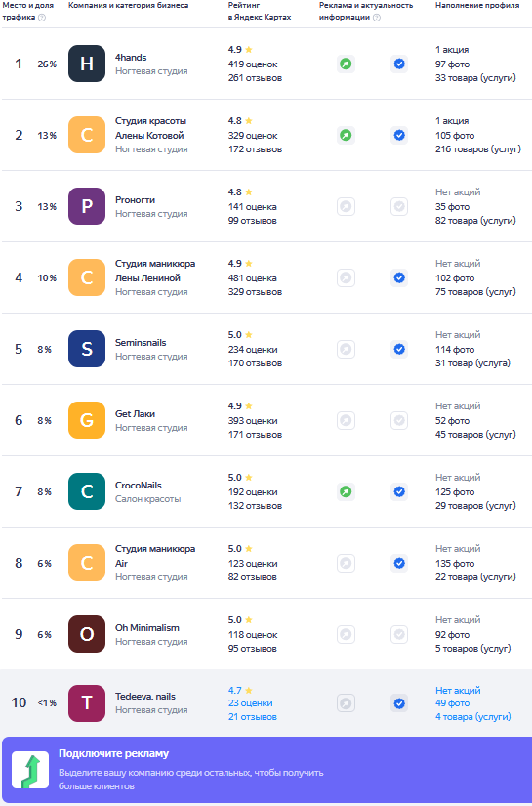This screenshot has height=806, width=532.
Task: Click the blue verified badge for Tedeeva. nails
Action: click(x=399, y=703)
